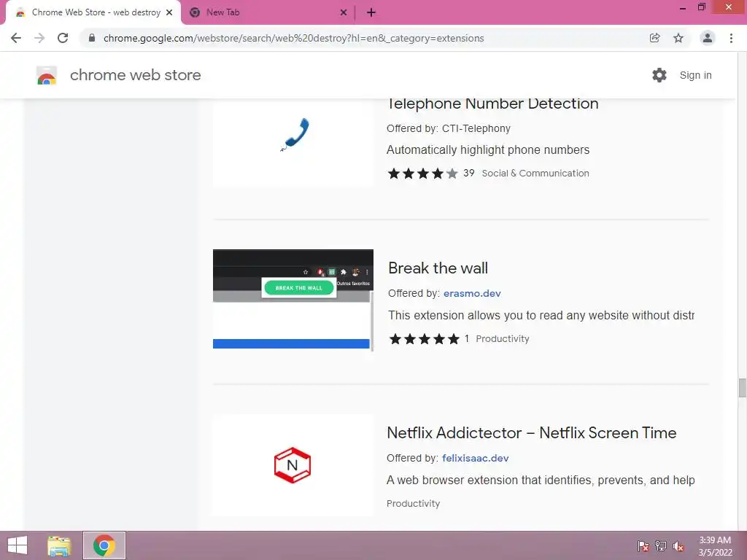
Task: Click the Chrome taskbar icon
Action: pyautogui.click(x=104, y=545)
